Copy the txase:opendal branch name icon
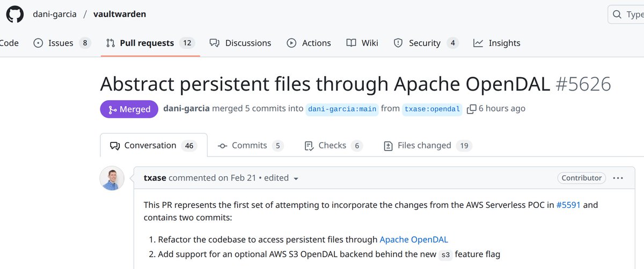This screenshot has height=269, width=644. tap(471, 109)
